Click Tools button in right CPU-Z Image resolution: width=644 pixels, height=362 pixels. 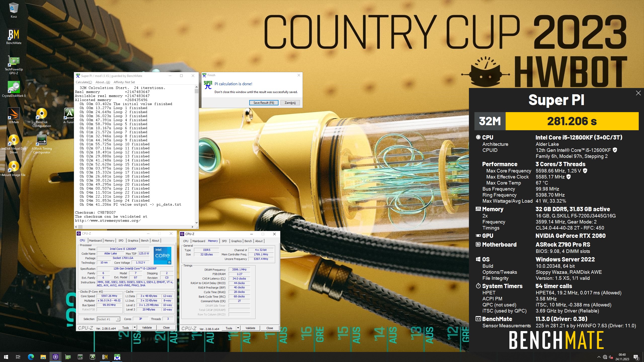click(229, 328)
